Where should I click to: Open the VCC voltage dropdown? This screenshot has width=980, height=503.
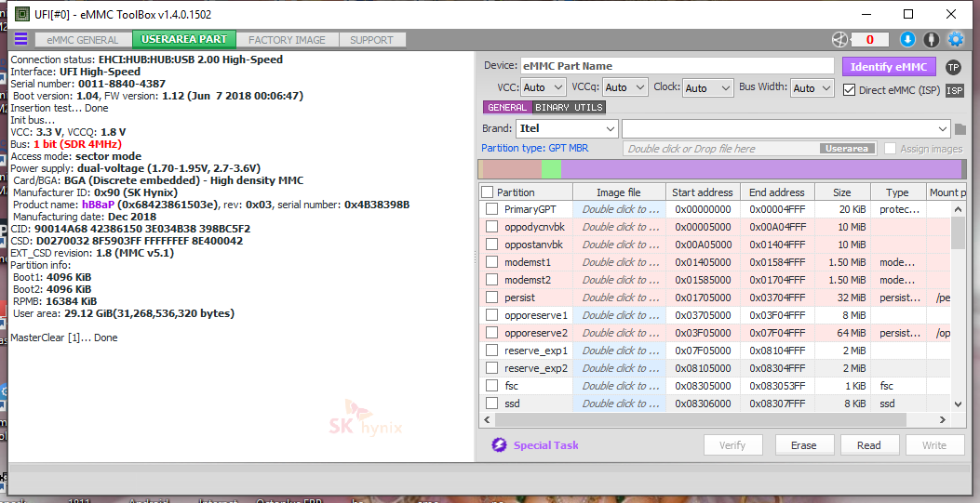(x=544, y=87)
